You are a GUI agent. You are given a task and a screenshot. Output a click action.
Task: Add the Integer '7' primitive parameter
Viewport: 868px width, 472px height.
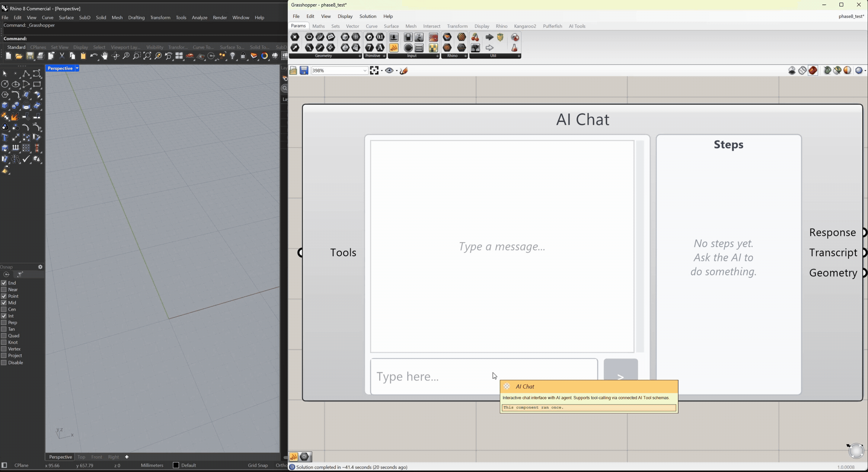coord(369,48)
